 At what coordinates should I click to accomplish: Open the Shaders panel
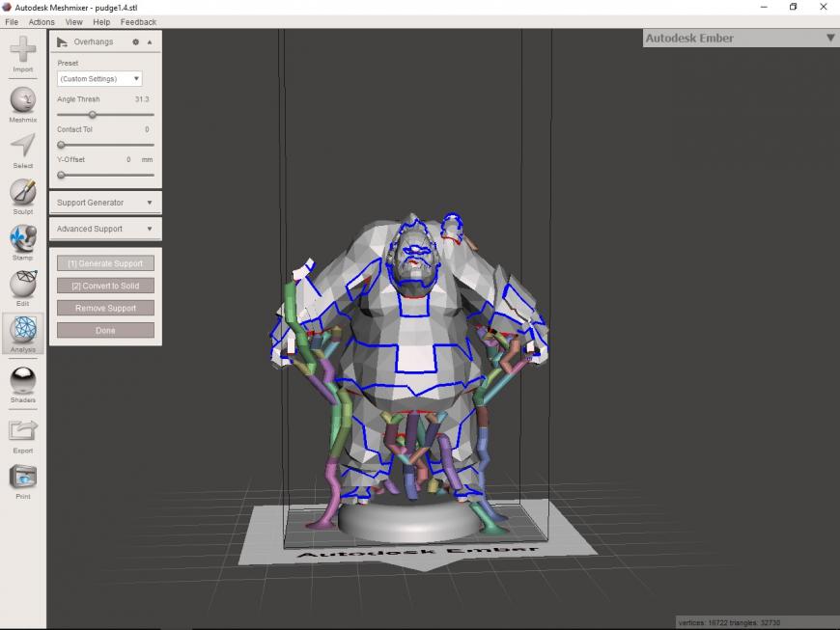coord(22,385)
